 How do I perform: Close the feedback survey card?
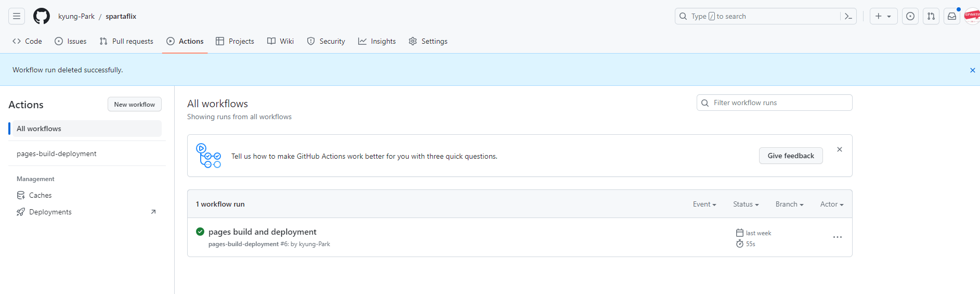[840, 149]
